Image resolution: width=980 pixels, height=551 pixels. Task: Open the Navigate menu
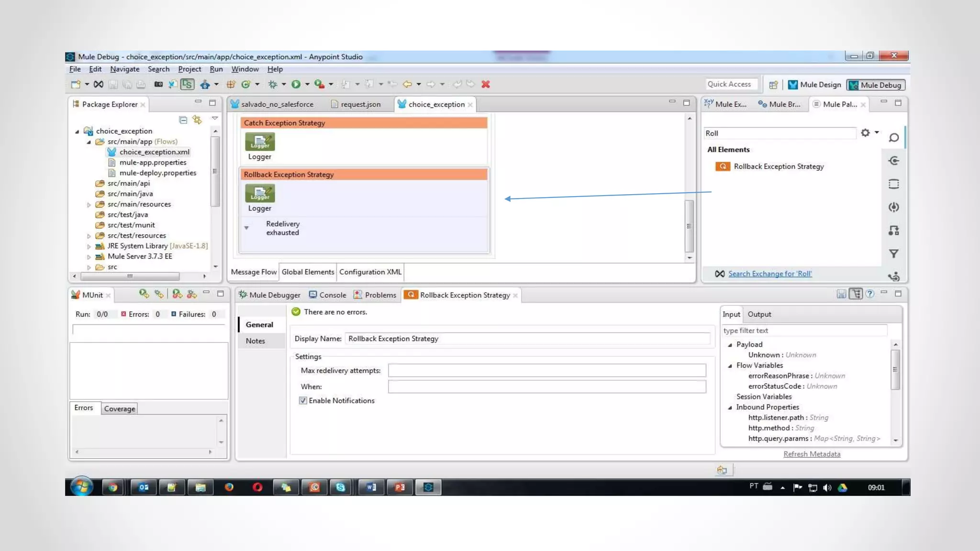pyautogui.click(x=124, y=69)
